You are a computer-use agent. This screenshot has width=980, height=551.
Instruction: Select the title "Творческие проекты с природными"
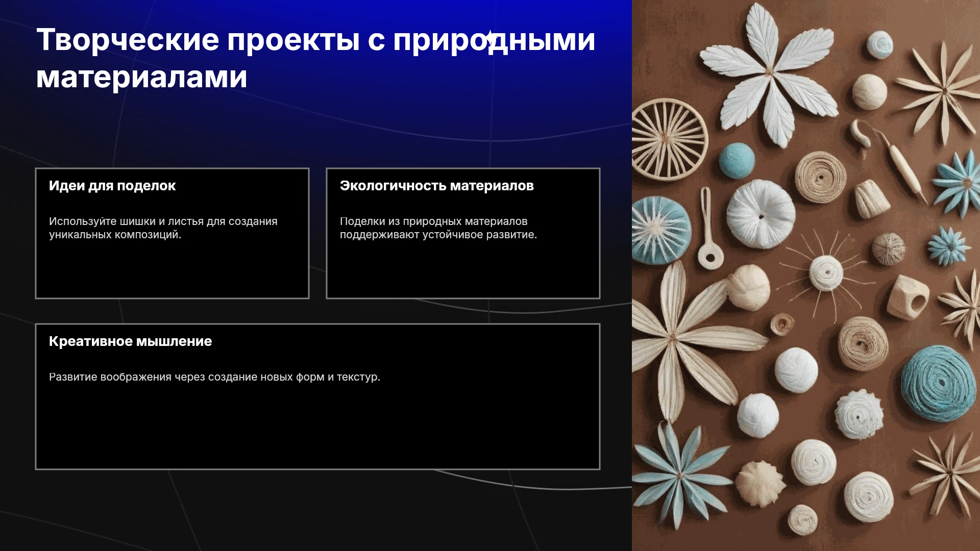(x=316, y=39)
